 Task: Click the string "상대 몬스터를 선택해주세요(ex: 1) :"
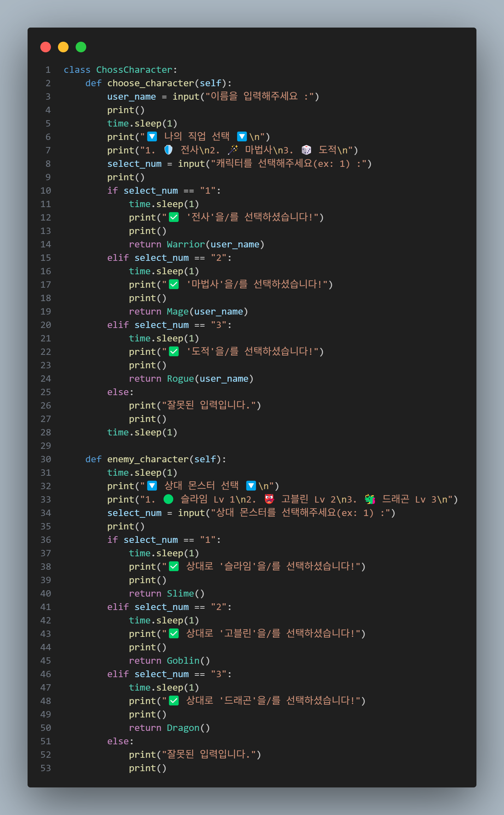click(300, 513)
